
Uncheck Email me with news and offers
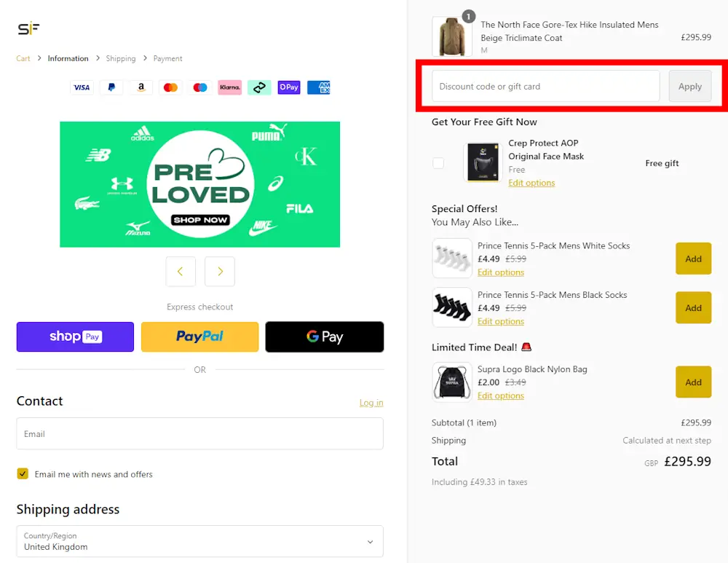[23, 474]
